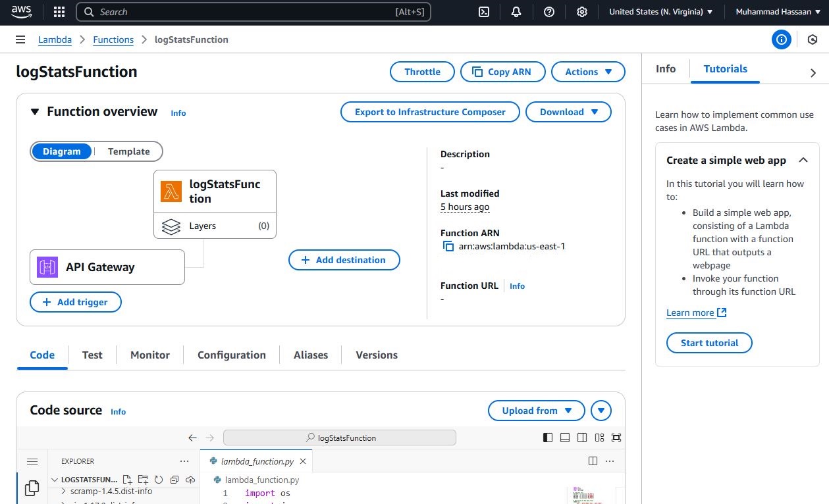Close the lambda_function.py editor tab
The image size is (829, 504).
[x=303, y=462]
